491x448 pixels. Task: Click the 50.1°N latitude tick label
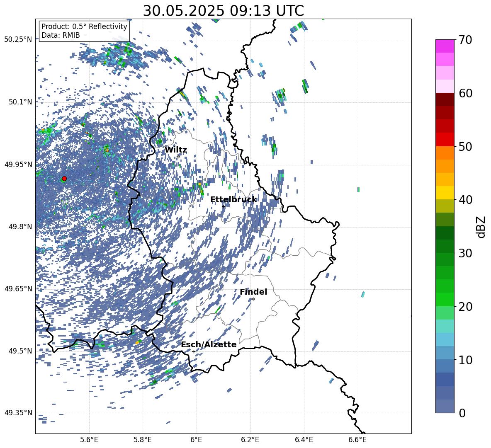click(x=20, y=102)
